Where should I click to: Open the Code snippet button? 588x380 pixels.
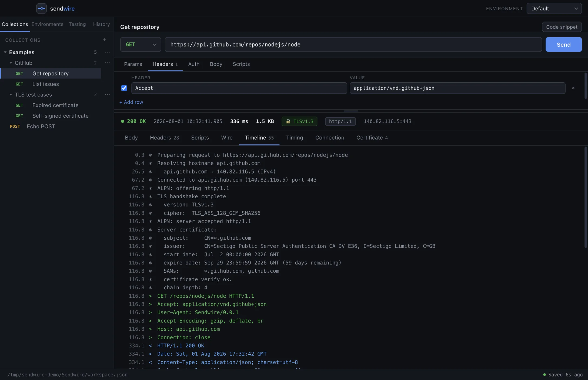[562, 27]
